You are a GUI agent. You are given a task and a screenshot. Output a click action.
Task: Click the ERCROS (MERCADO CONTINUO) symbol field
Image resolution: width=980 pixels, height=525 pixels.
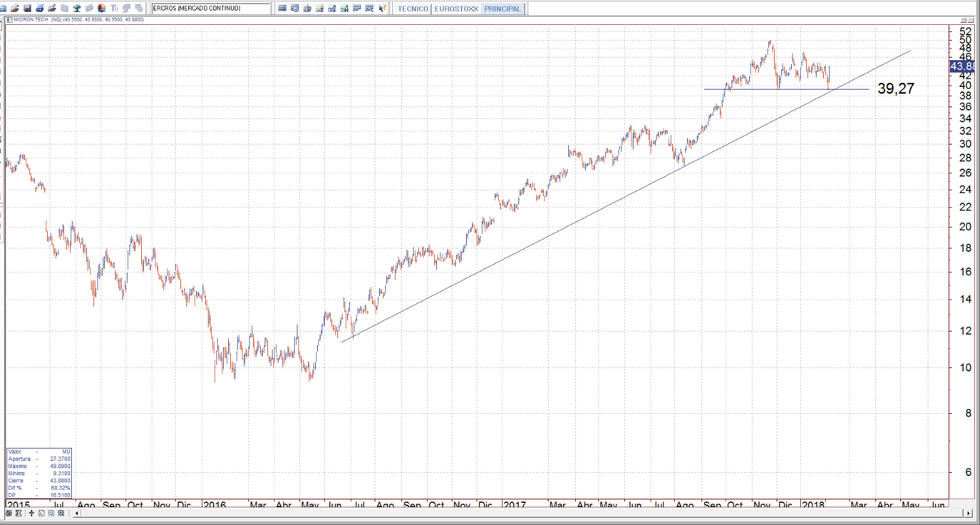pos(211,8)
